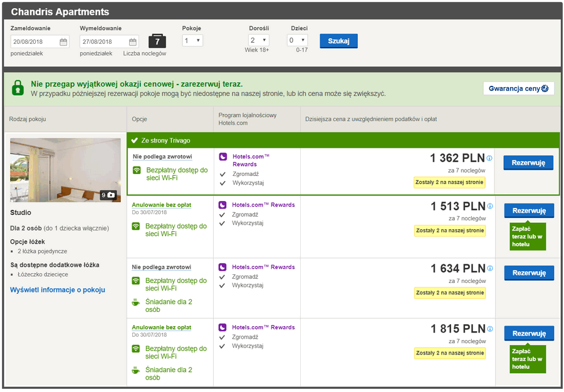Click Rezerwuję for the 1 634 PLN offer
564x392 pixels.
529,273
